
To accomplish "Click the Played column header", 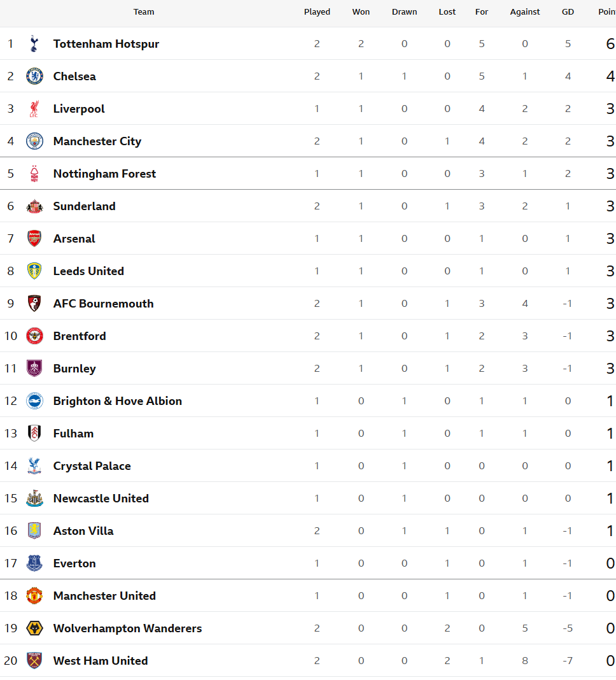I will click(317, 12).
